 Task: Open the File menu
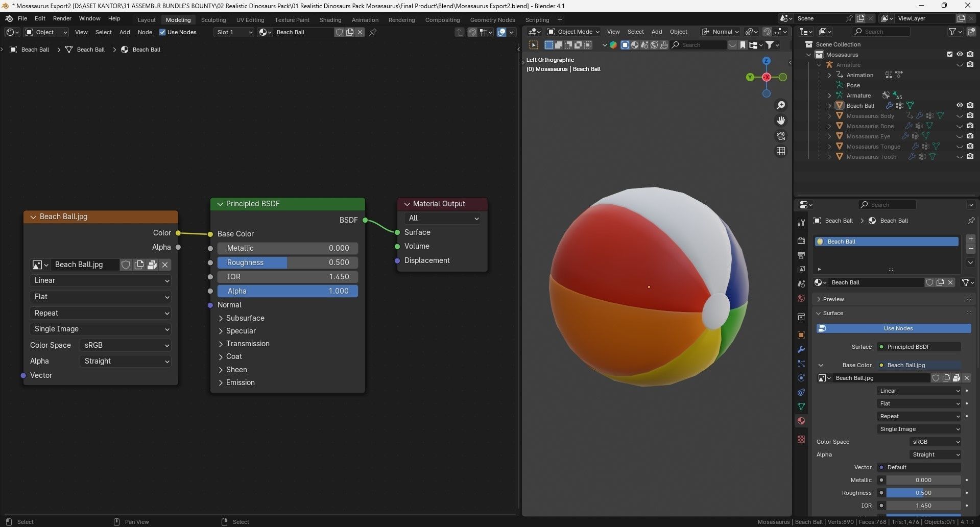coord(22,18)
